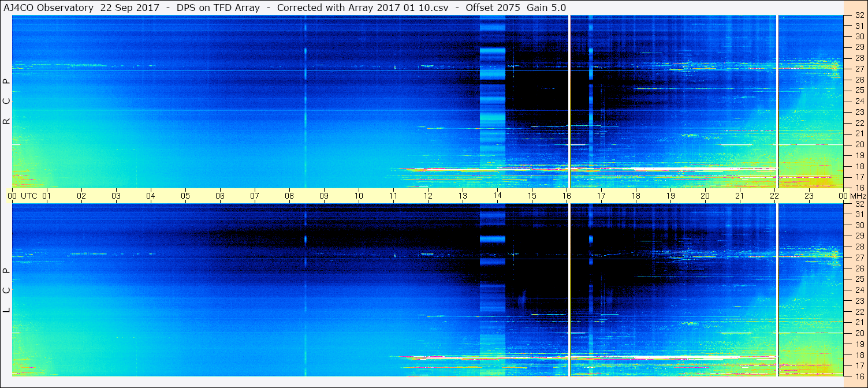Click hour marker '13' on time axis
Viewport: 868px width, 388px height.
[x=463, y=196]
